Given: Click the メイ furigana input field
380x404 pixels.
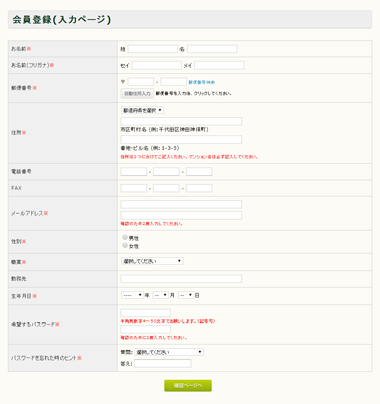Looking at the screenshot, I should coord(219,65).
